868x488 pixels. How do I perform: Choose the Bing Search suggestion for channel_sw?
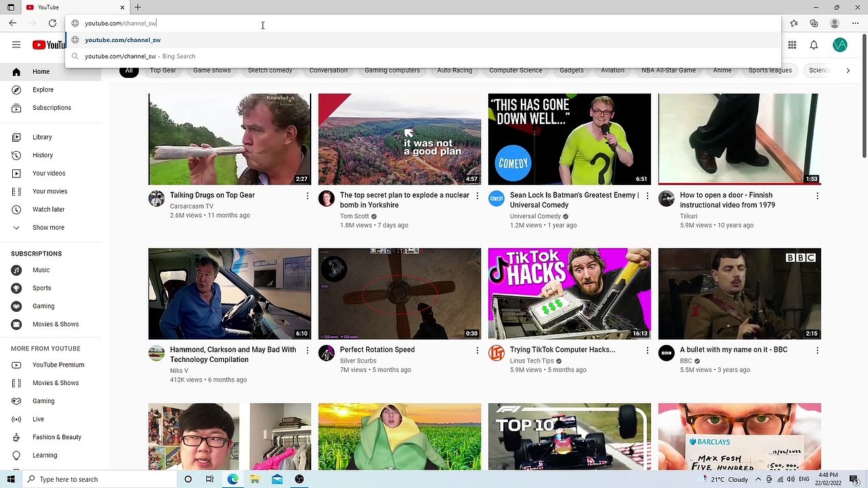pos(423,56)
